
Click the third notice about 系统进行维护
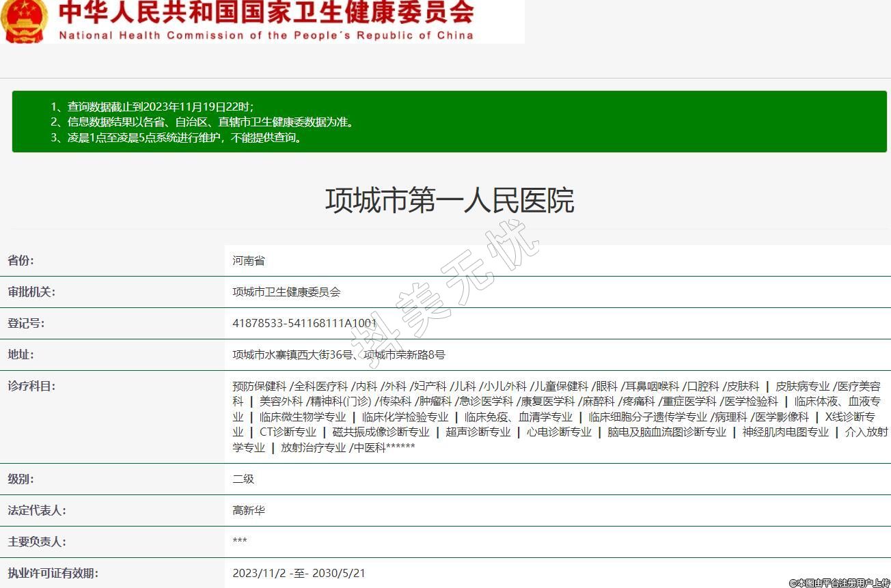click(176, 137)
